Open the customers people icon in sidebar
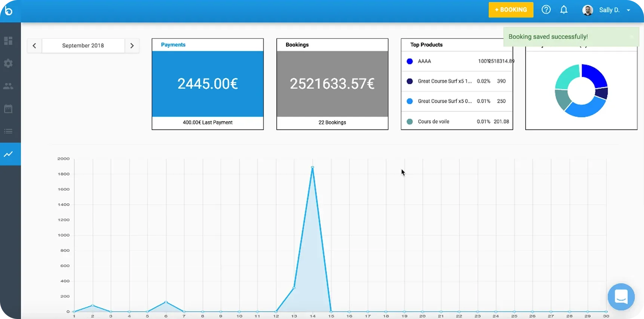 8,86
